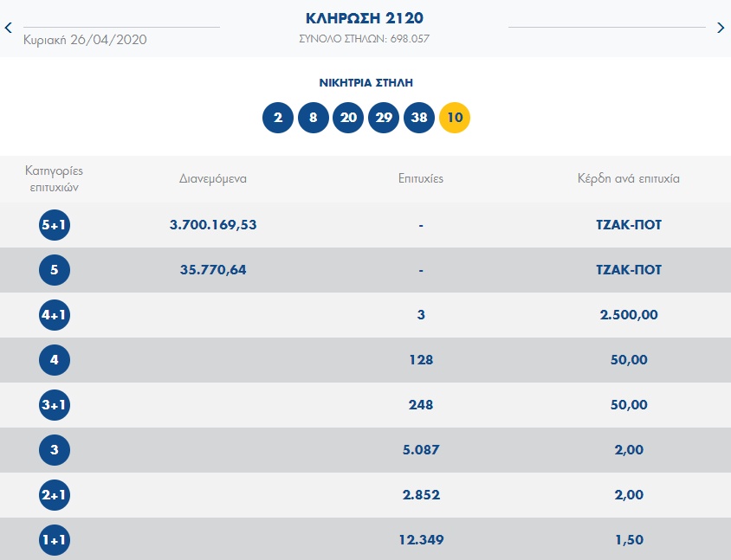Viewport: 731px width, 560px height.
Task: Click winning number ball 38
Action: click(x=419, y=118)
